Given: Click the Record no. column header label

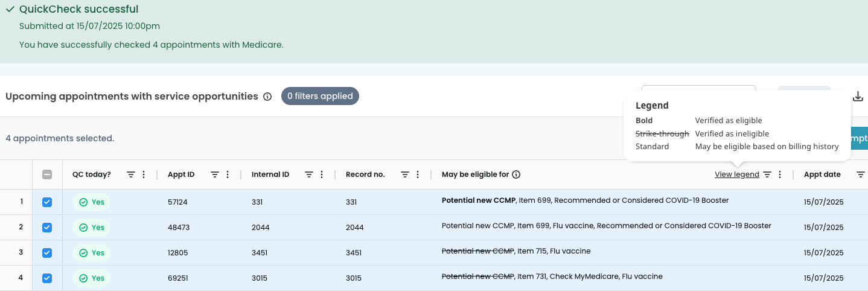Looking at the screenshot, I should coord(365,174).
